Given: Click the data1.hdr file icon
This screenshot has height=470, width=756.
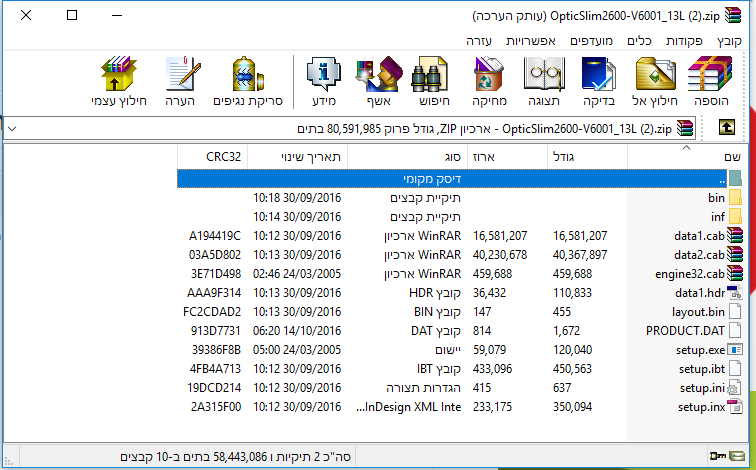Looking at the screenshot, I should pyautogui.click(x=735, y=293).
